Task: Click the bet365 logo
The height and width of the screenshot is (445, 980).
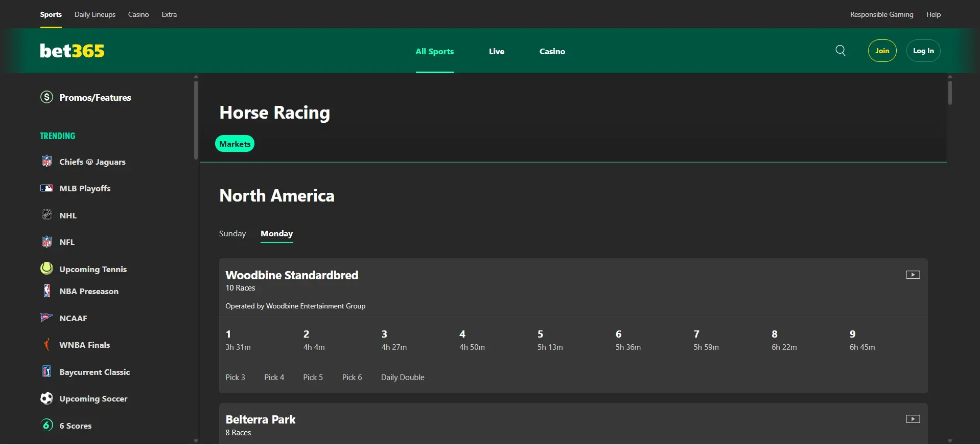Action: (x=72, y=51)
